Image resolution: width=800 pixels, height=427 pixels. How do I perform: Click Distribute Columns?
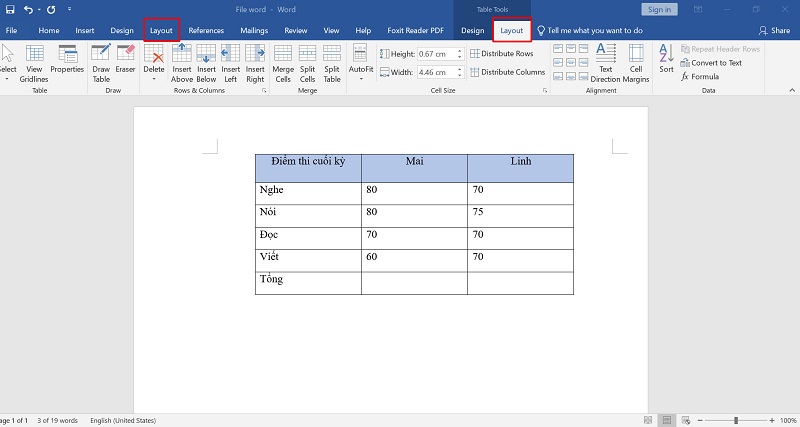(x=508, y=72)
